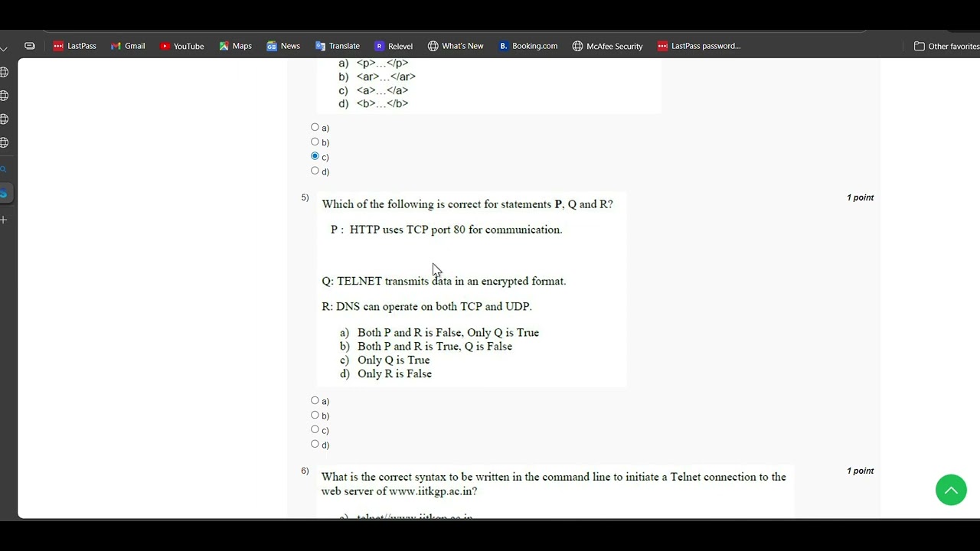Click the question number '5)' label

pyautogui.click(x=305, y=197)
